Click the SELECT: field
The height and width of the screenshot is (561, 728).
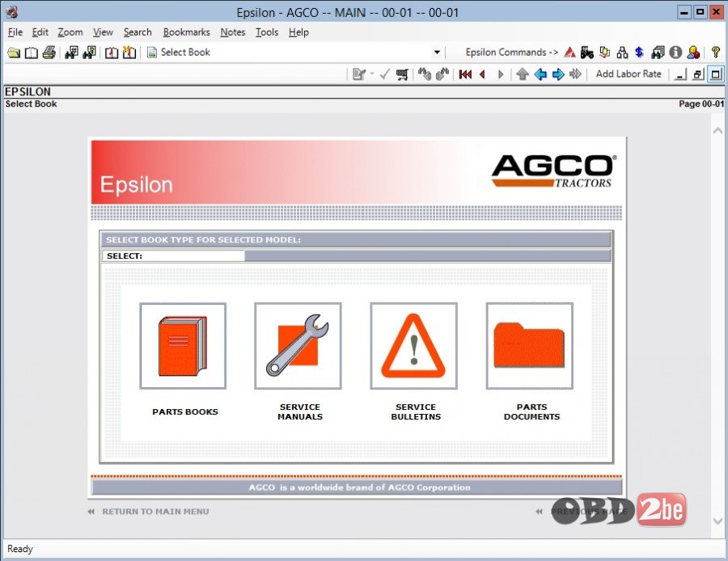point(173,255)
